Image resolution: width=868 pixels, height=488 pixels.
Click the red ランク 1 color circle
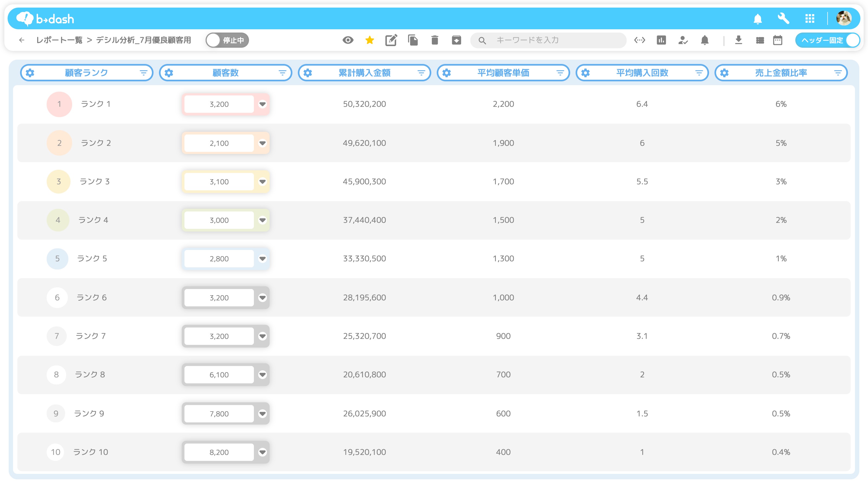[x=59, y=104]
